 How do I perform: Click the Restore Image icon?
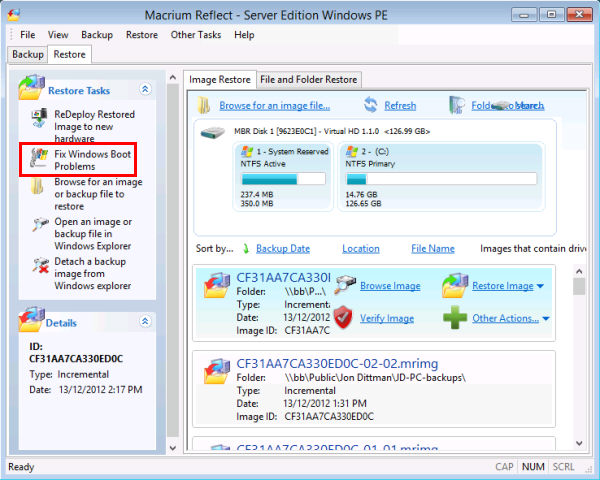[455, 285]
